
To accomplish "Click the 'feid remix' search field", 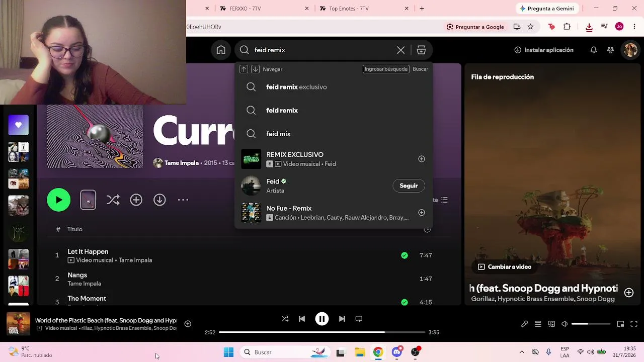I will pyautogui.click(x=322, y=50).
